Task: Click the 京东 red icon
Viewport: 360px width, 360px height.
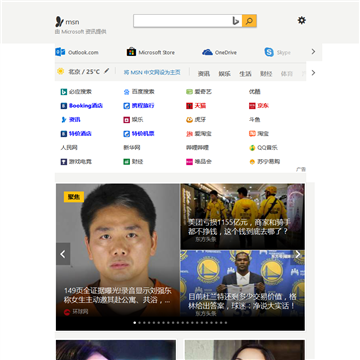Action: coord(252,106)
